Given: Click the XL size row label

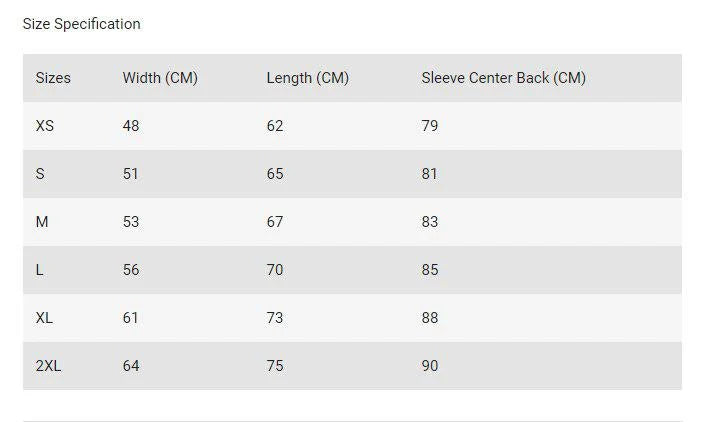Looking at the screenshot, I should [x=44, y=318].
